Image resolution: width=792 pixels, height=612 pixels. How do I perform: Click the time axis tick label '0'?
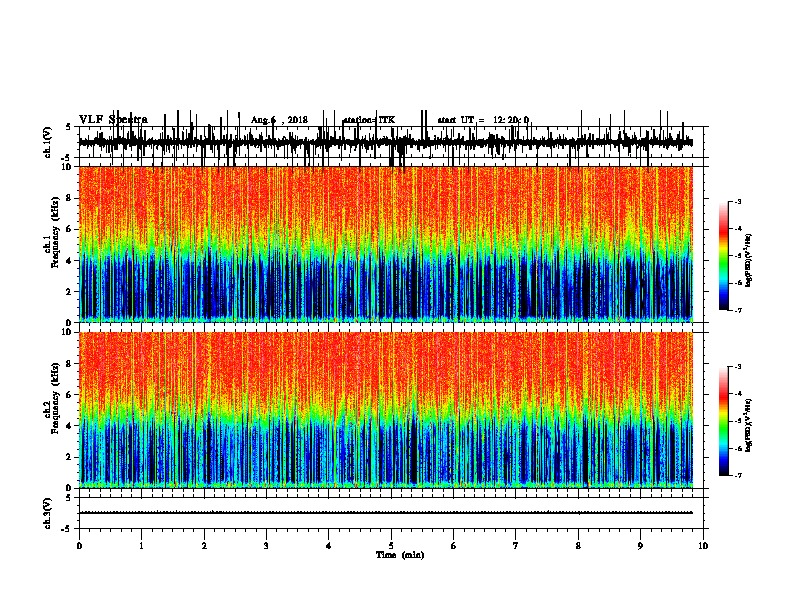tap(79, 546)
